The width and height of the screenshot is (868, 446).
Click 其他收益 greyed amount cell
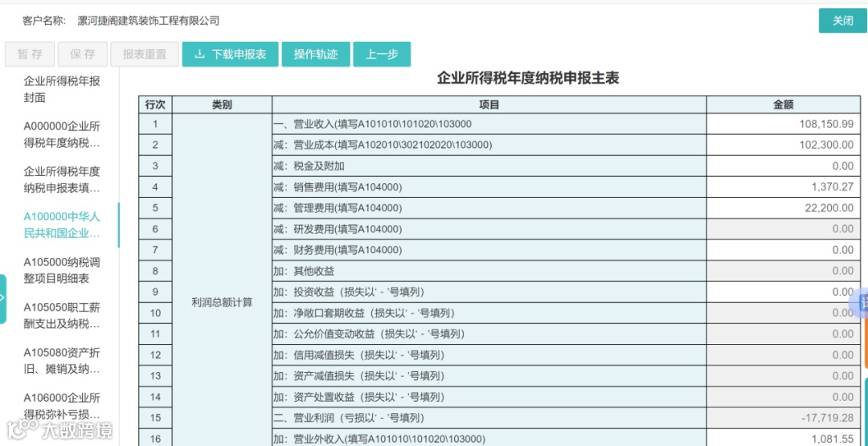784,271
